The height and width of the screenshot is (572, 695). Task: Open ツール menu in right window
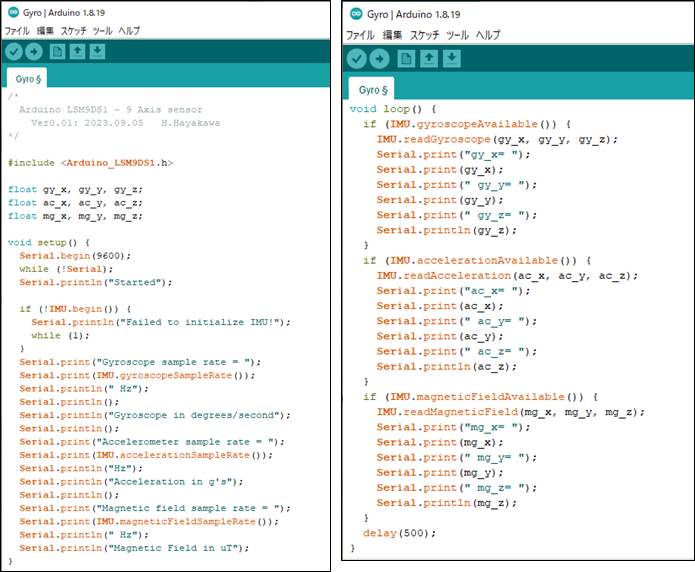click(x=457, y=35)
